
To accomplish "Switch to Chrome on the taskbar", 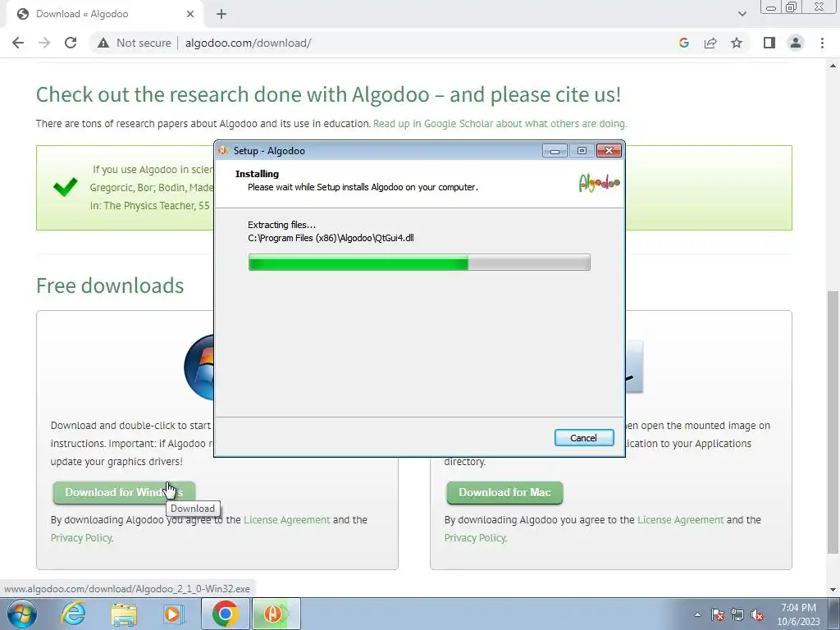I will (x=225, y=614).
